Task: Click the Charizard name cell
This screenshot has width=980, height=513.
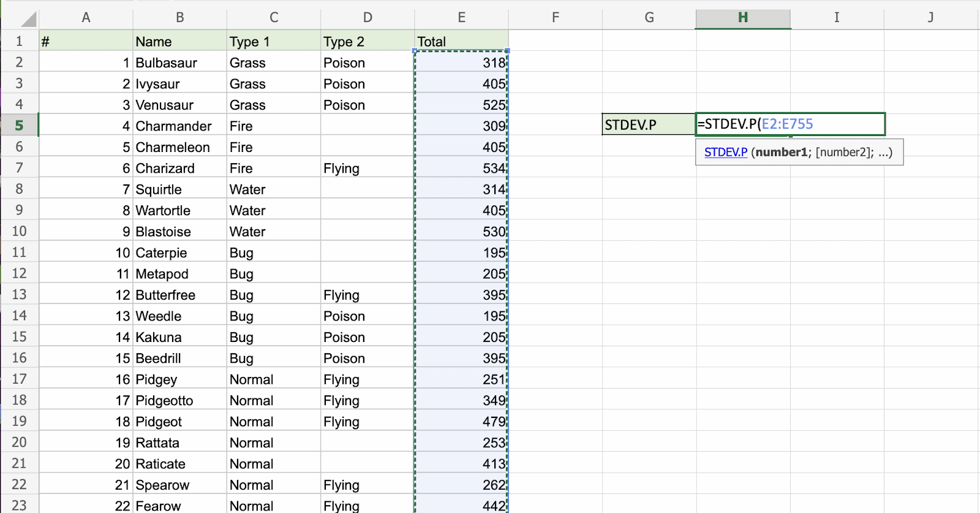Action: click(179, 169)
